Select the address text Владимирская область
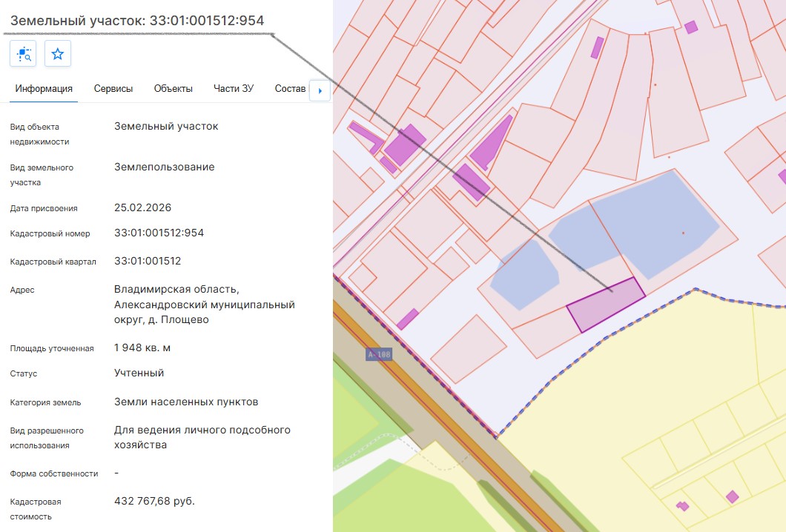 tap(176, 290)
